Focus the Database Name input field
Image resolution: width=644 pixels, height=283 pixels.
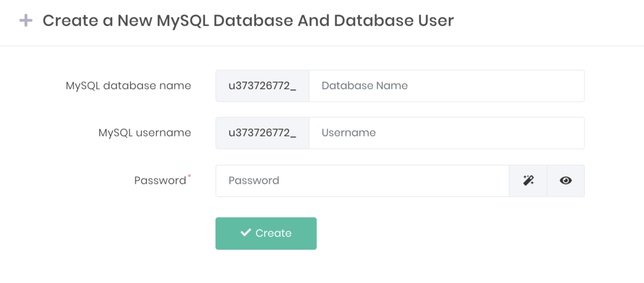(447, 86)
